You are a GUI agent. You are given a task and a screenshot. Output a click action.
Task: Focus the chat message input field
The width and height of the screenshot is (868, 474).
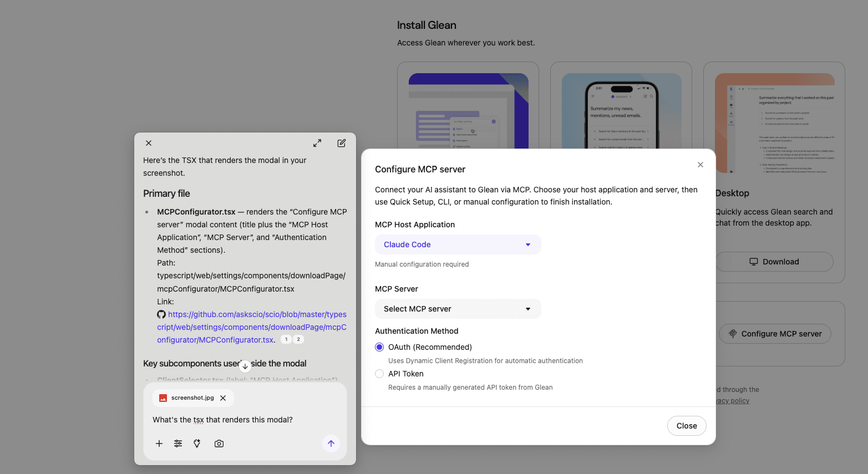coord(245,420)
